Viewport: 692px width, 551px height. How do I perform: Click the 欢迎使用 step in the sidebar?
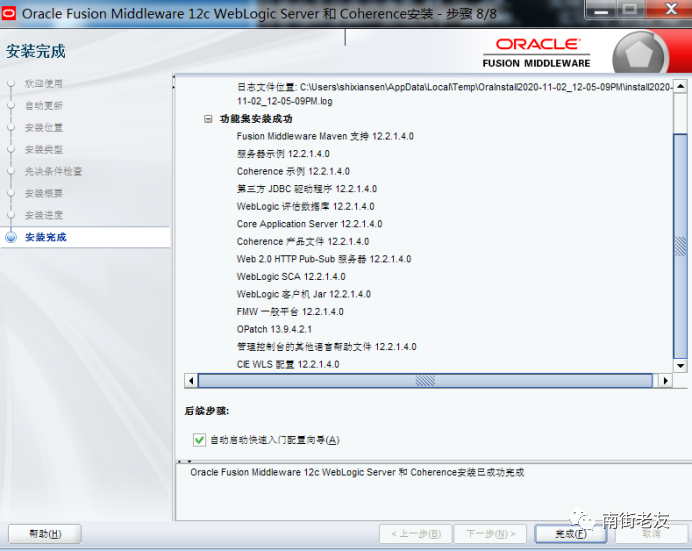(x=44, y=84)
